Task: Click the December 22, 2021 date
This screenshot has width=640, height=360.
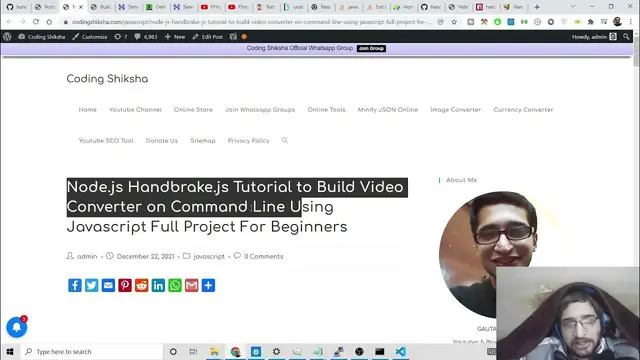Action: [145, 256]
